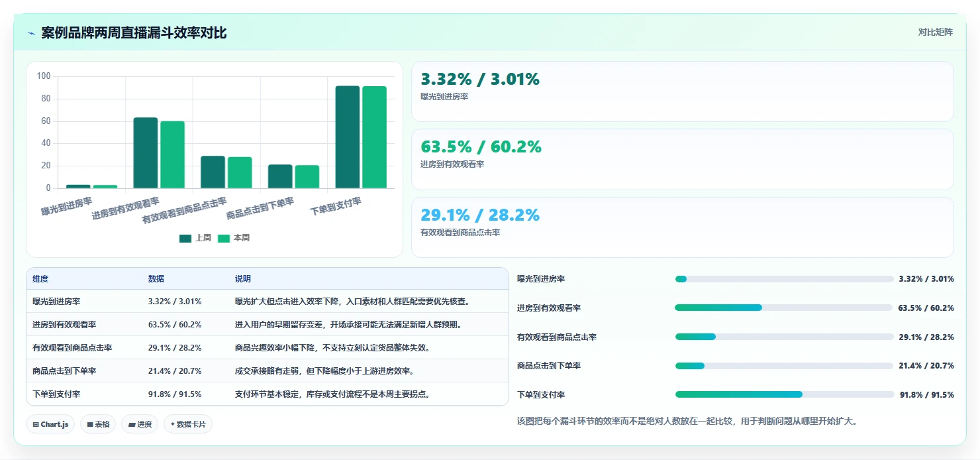Click the description starting 曝光扩大但点击进入效率下降
The image size is (980, 460).
click(354, 302)
